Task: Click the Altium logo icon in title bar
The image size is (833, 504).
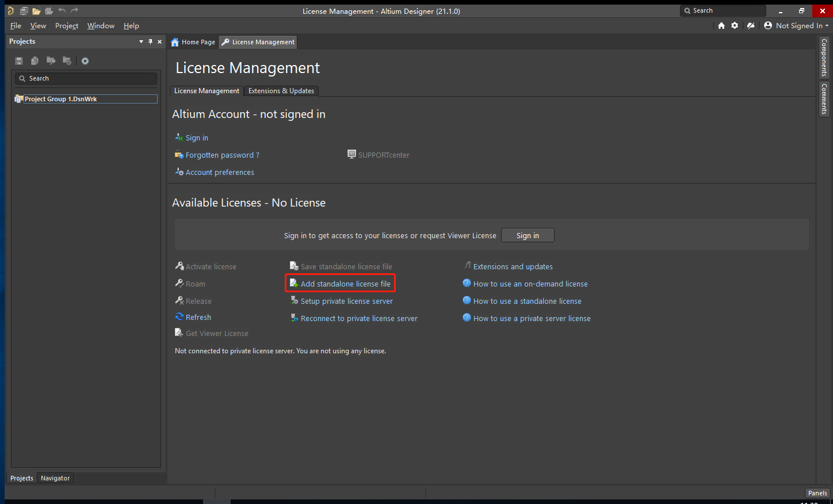Action: pos(10,11)
